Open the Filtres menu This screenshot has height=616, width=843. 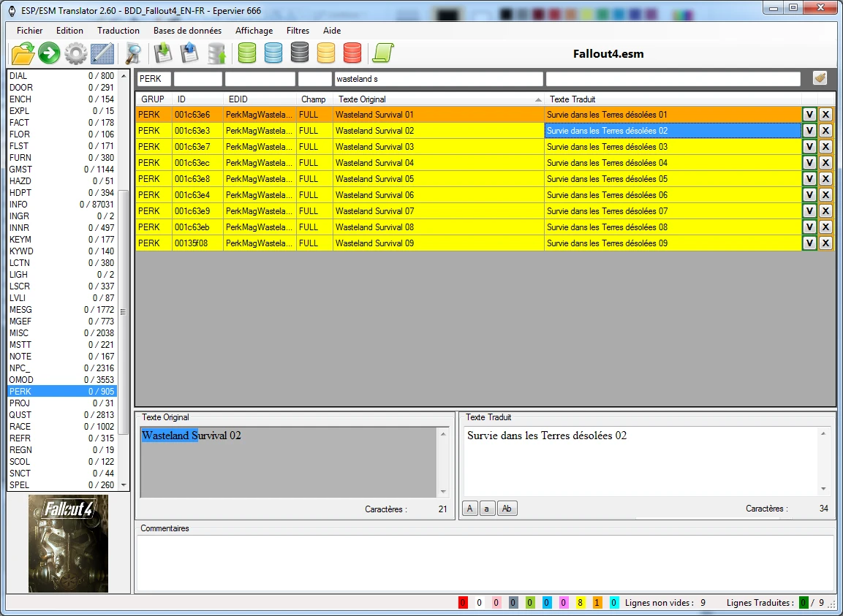(x=298, y=31)
